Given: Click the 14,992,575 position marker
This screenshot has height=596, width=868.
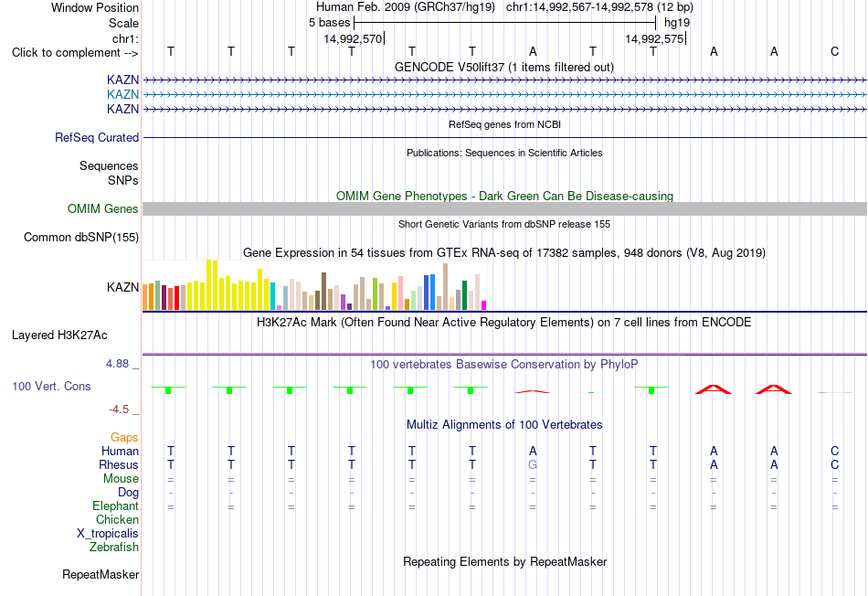Looking at the screenshot, I should click(x=655, y=38).
